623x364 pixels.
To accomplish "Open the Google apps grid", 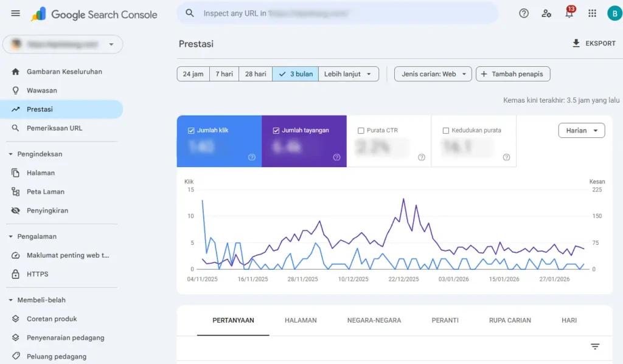I will pos(592,13).
